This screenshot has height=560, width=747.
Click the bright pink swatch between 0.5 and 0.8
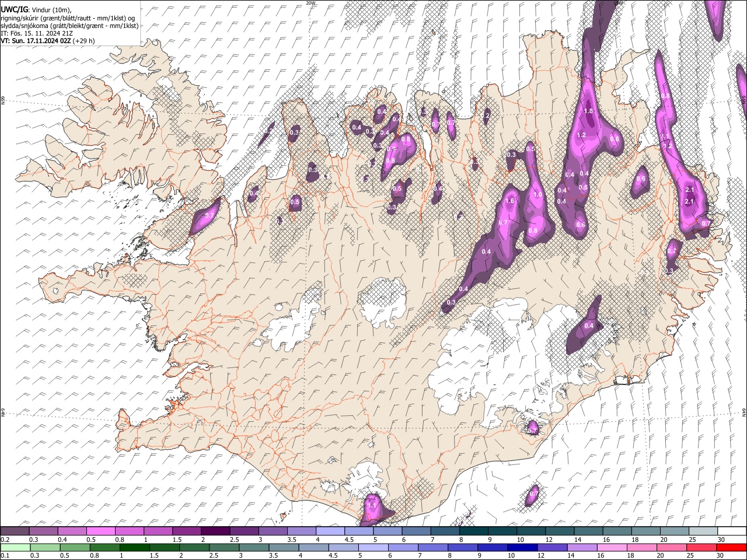[x=100, y=531]
